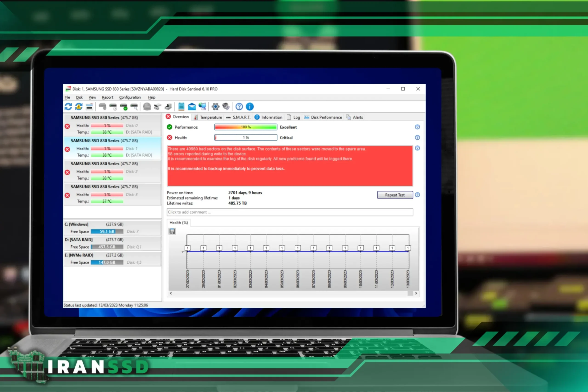Open the Configuration menu

pos(130,97)
